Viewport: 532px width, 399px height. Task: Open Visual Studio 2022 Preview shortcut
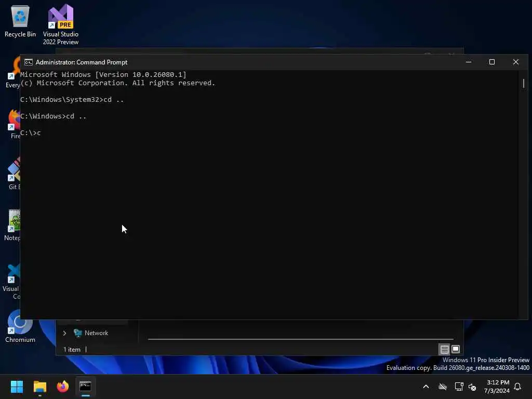click(x=60, y=24)
